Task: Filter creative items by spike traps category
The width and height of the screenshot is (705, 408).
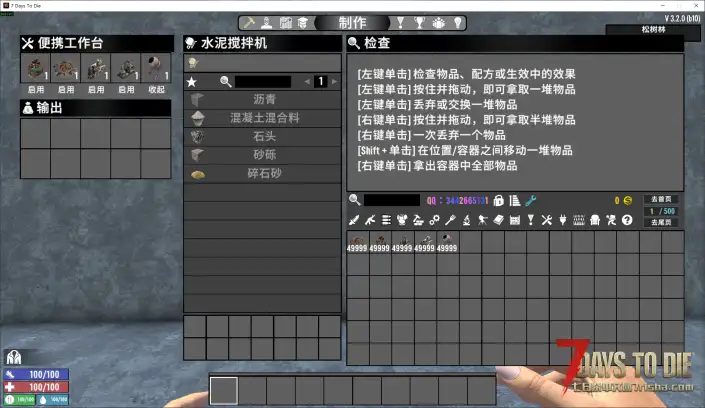Action: coord(579,220)
